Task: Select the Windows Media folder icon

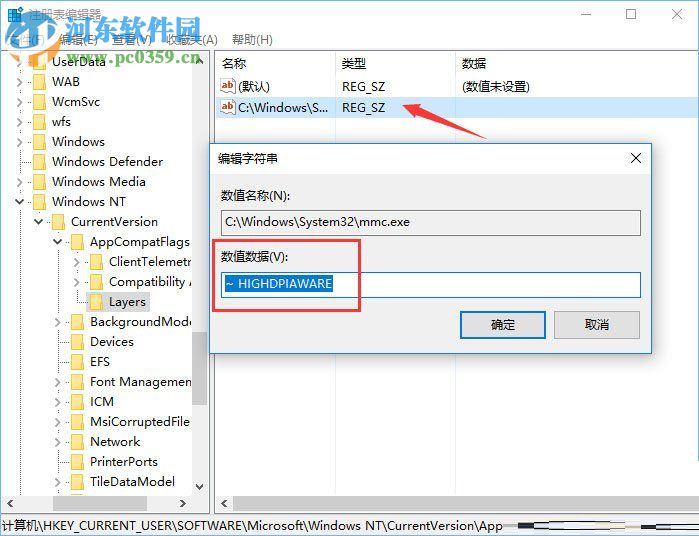Action: pyautogui.click(x=39, y=182)
